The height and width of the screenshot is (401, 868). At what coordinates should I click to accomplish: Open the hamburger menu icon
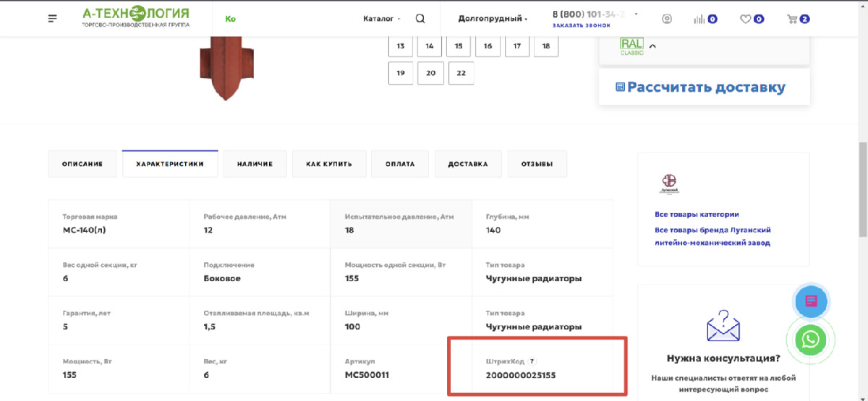tap(52, 19)
